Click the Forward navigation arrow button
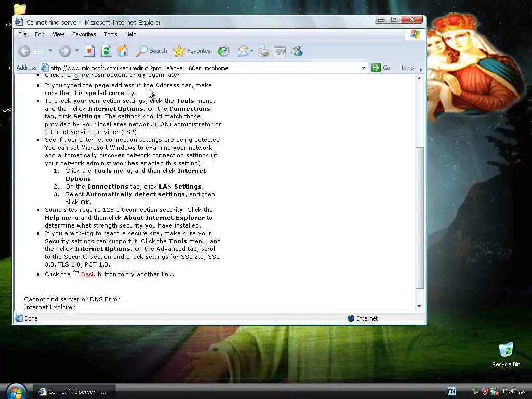Image resolution: width=532 pixels, height=399 pixels. click(x=64, y=51)
